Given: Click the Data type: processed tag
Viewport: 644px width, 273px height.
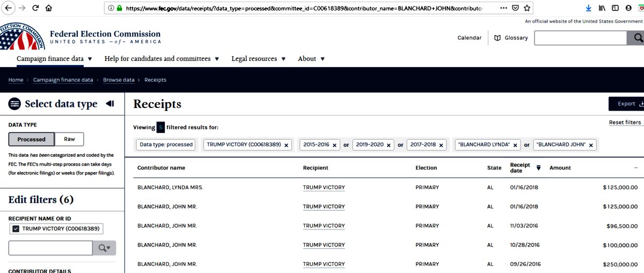Looking at the screenshot, I should (x=166, y=145).
